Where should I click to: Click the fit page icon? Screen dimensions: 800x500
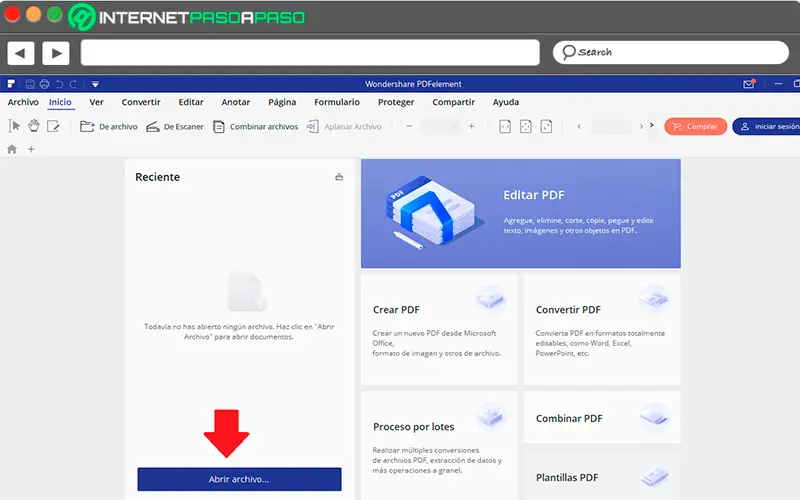(526, 126)
